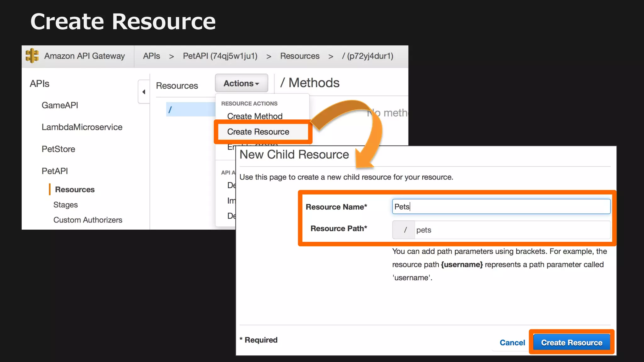644x362 pixels.
Task: Click the "RESOURCE ACTIONS" menu section label
Action: pos(249,103)
